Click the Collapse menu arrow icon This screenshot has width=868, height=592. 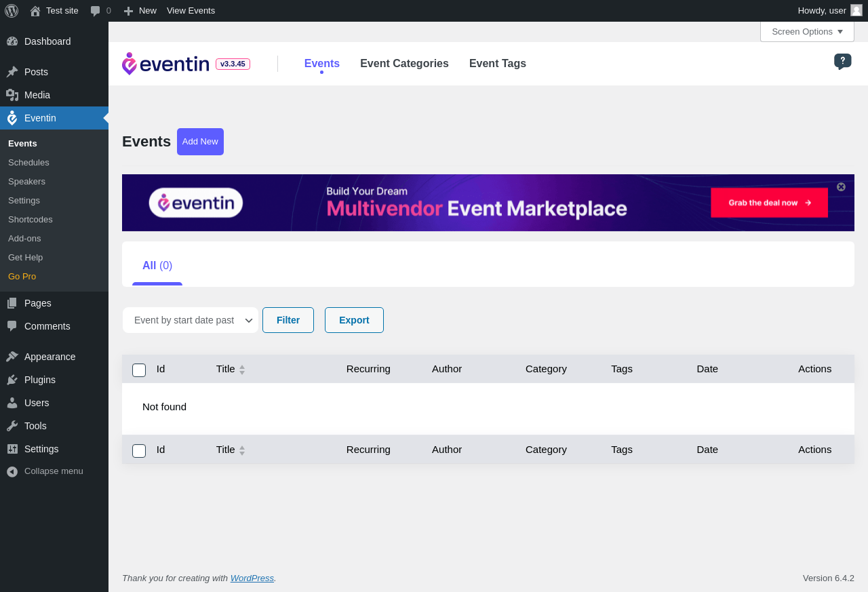pyautogui.click(x=12, y=471)
